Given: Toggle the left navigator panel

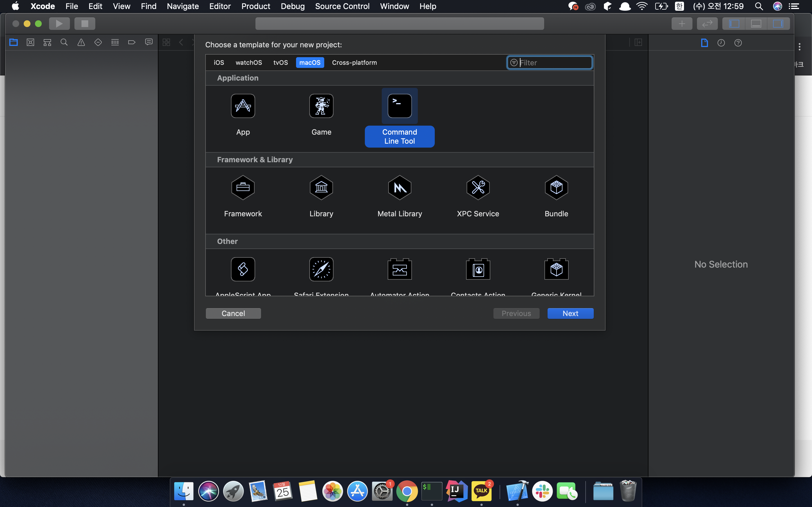Looking at the screenshot, I should [x=734, y=24].
